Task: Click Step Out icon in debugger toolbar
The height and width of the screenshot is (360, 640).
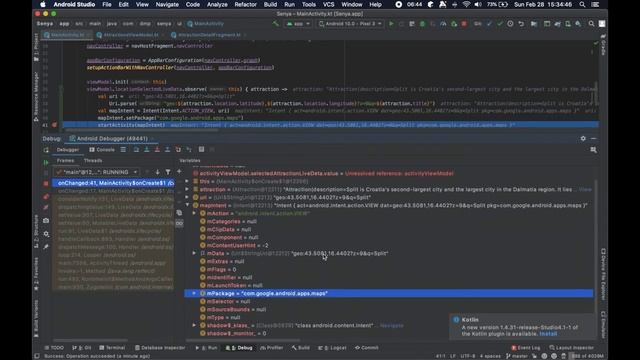Action: [167, 150]
